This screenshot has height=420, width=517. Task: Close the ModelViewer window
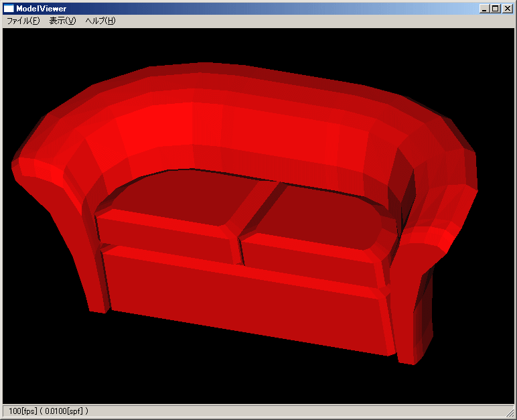click(507, 9)
